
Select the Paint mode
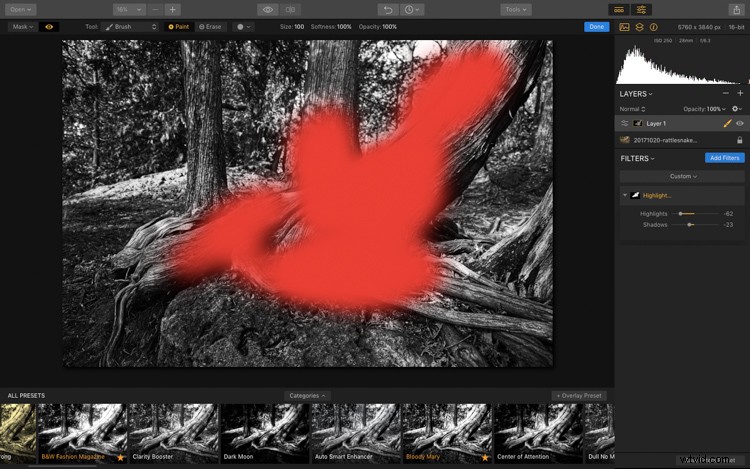pyautogui.click(x=178, y=27)
